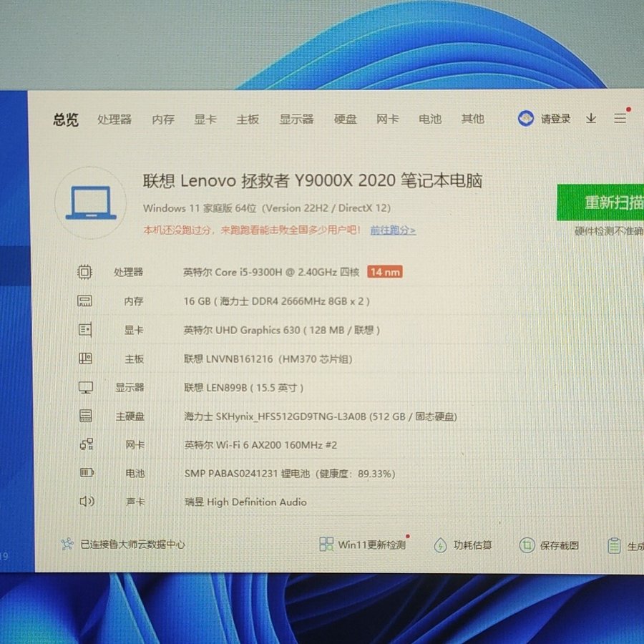
Task: Click the 英特尔 Core i5-9300H processor value
Action: pos(271,273)
